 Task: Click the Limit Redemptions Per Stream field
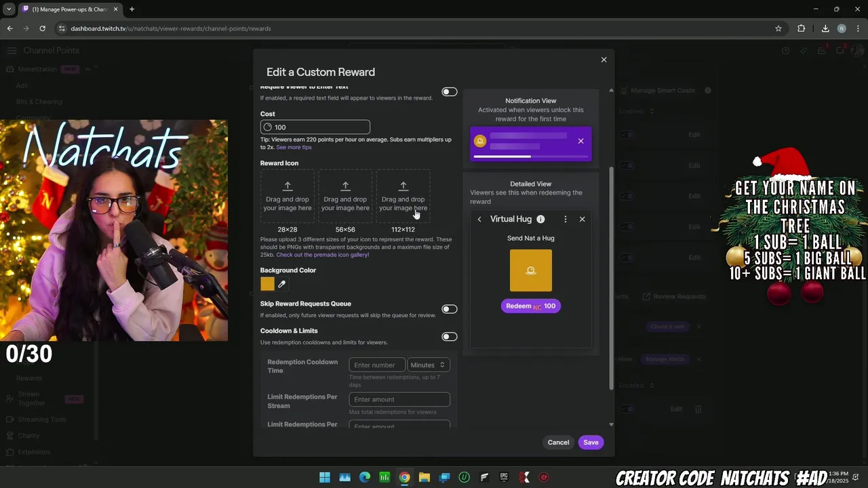[x=399, y=399]
